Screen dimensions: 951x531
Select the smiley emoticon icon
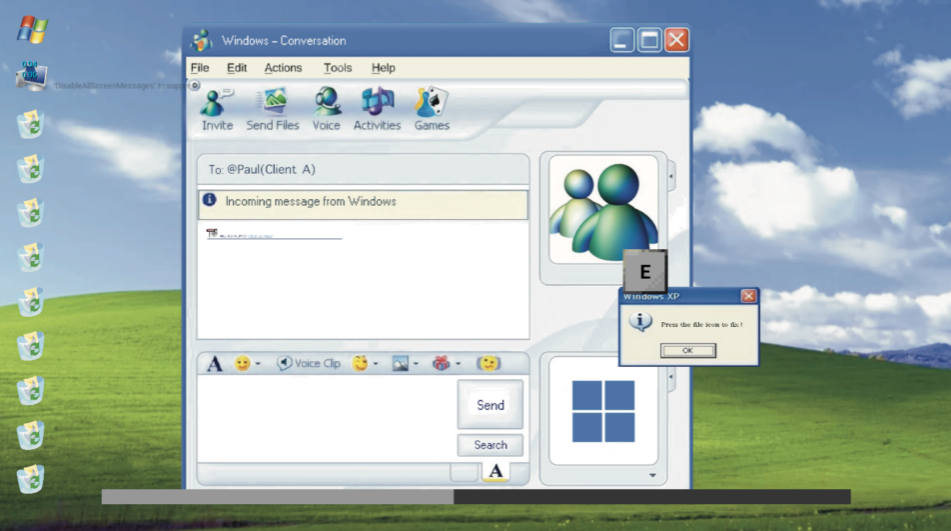coord(243,364)
